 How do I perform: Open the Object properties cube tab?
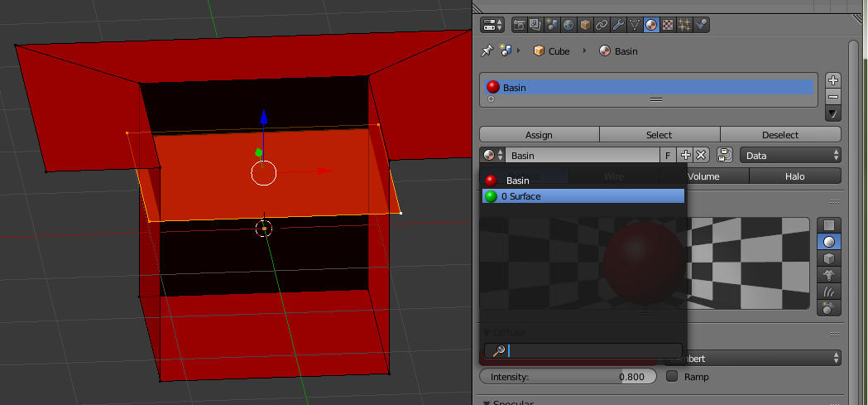click(585, 24)
